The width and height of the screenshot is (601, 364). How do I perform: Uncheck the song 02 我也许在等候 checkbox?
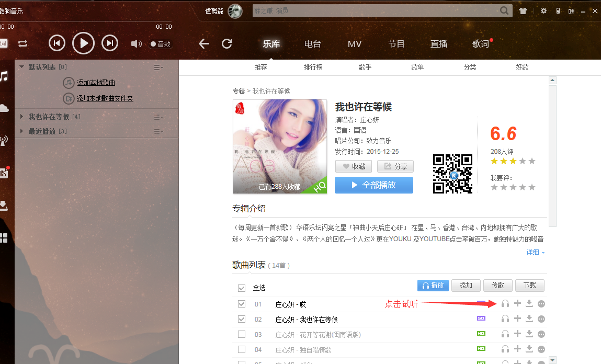[x=242, y=319]
